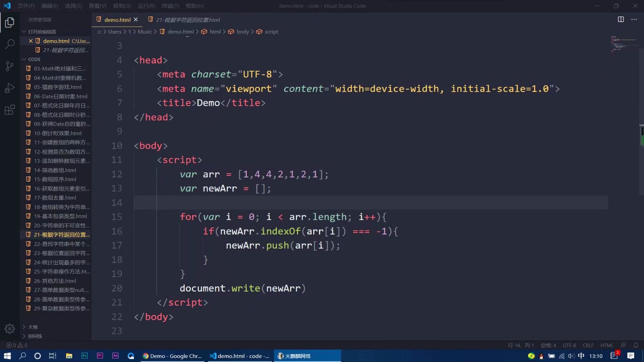
Task: Open 15-数组排序.html in the file tree
Action: (56, 179)
